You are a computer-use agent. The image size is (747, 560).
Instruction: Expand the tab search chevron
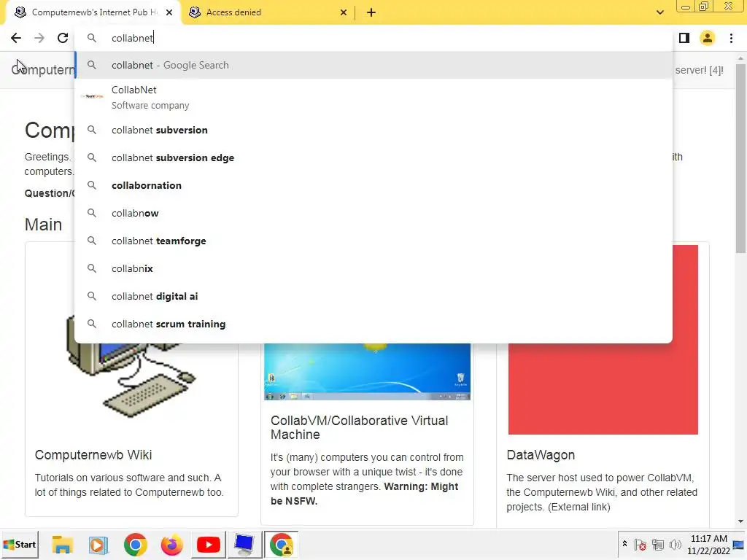[x=659, y=12]
